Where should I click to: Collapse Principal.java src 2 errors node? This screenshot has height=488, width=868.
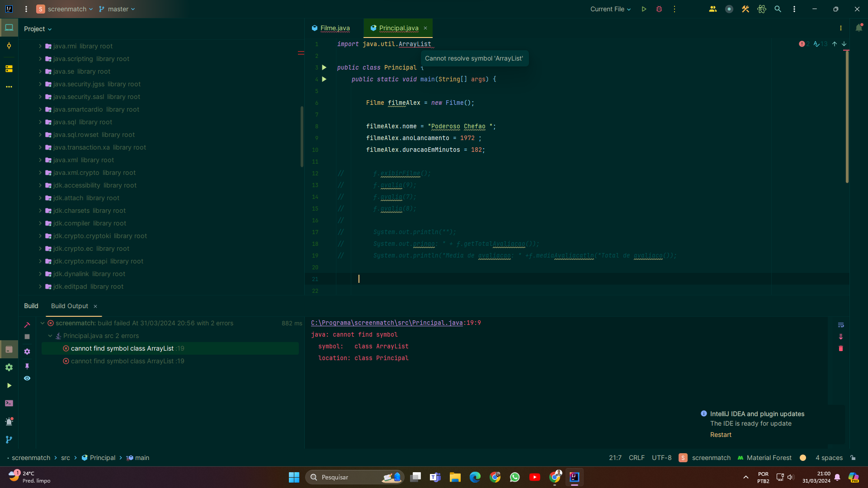[x=50, y=336]
